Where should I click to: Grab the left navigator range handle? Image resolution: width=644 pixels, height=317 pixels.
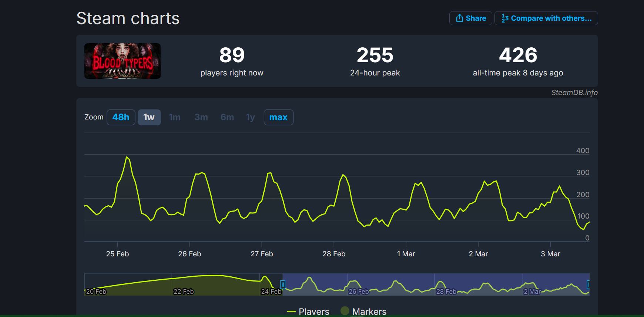click(283, 284)
